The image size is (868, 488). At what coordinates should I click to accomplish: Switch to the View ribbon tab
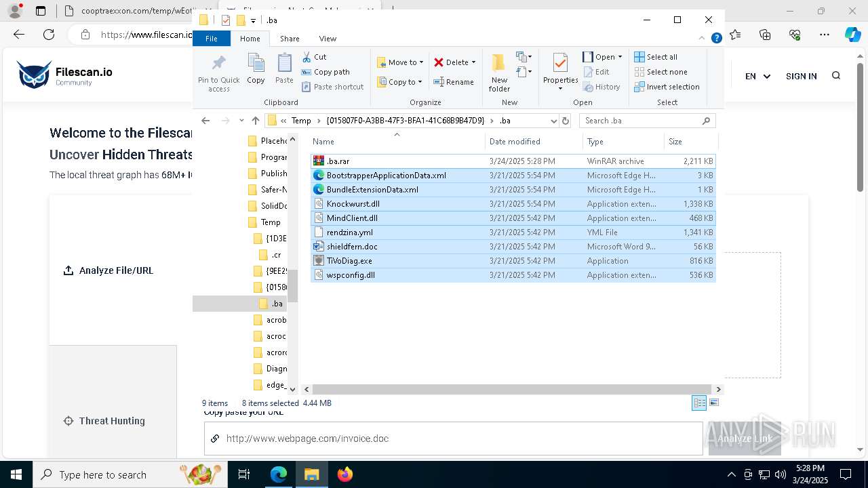click(328, 39)
